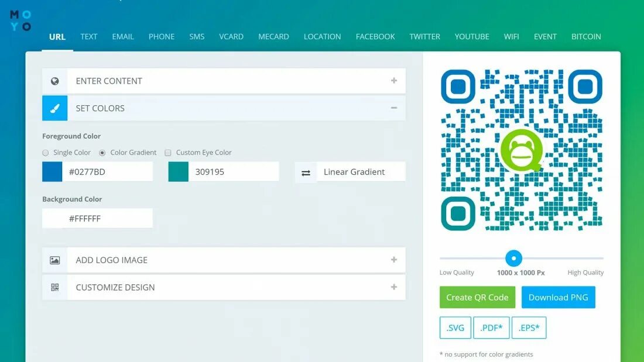Click the swap gradient colors arrows icon
The image size is (644, 362).
coord(306,173)
